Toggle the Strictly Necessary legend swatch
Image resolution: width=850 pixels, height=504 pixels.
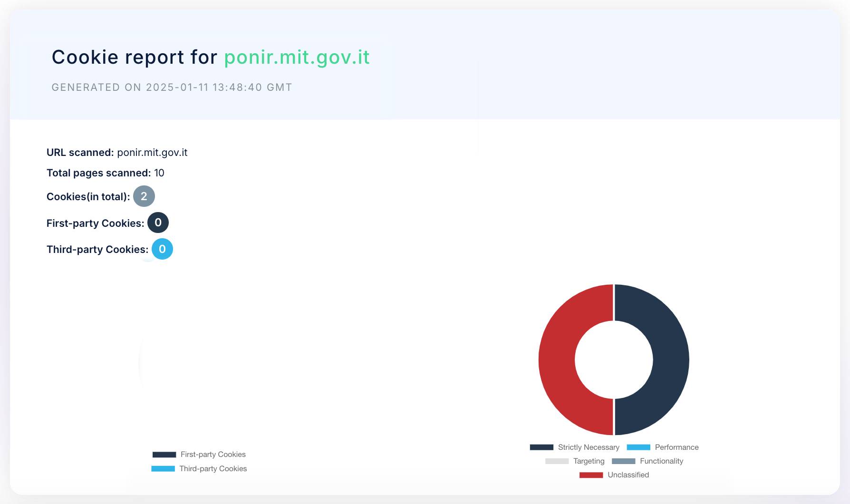(541, 447)
